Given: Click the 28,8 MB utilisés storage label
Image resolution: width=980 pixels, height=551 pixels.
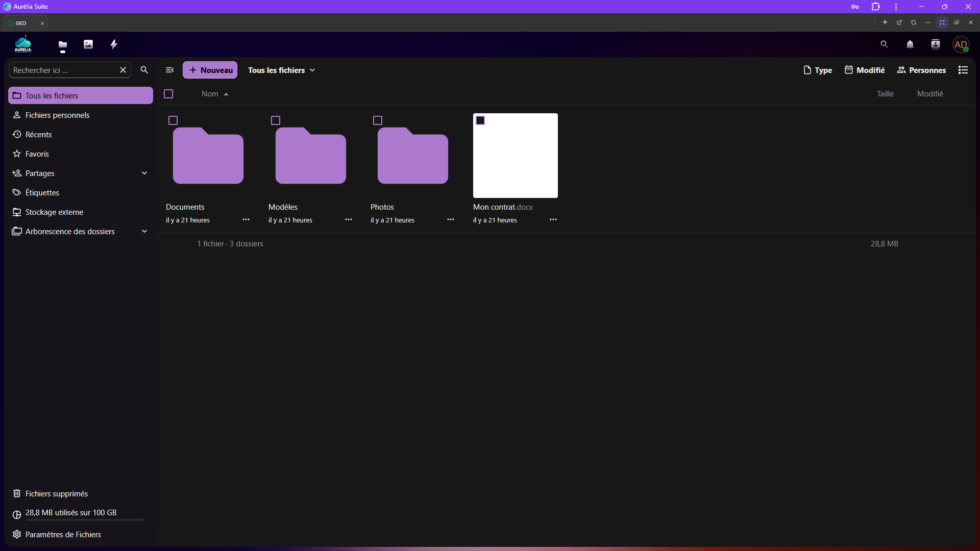Looking at the screenshot, I should tap(71, 513).
